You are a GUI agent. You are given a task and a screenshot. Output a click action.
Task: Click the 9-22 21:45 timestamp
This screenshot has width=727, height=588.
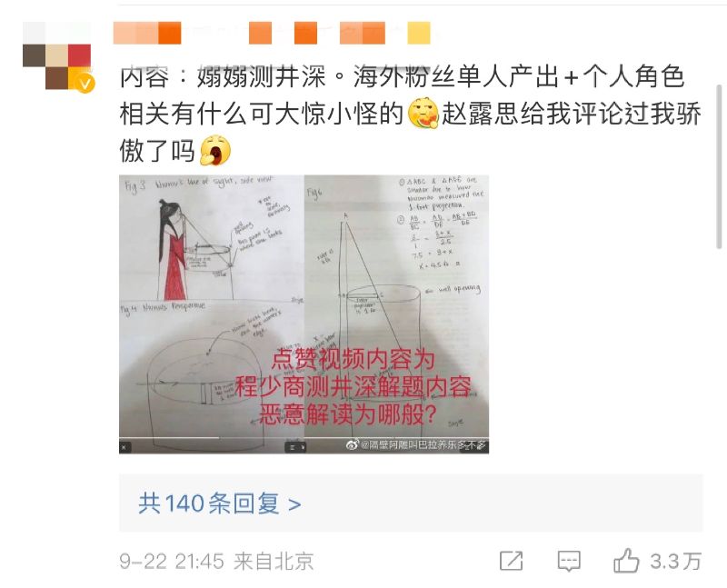[172, 561]
